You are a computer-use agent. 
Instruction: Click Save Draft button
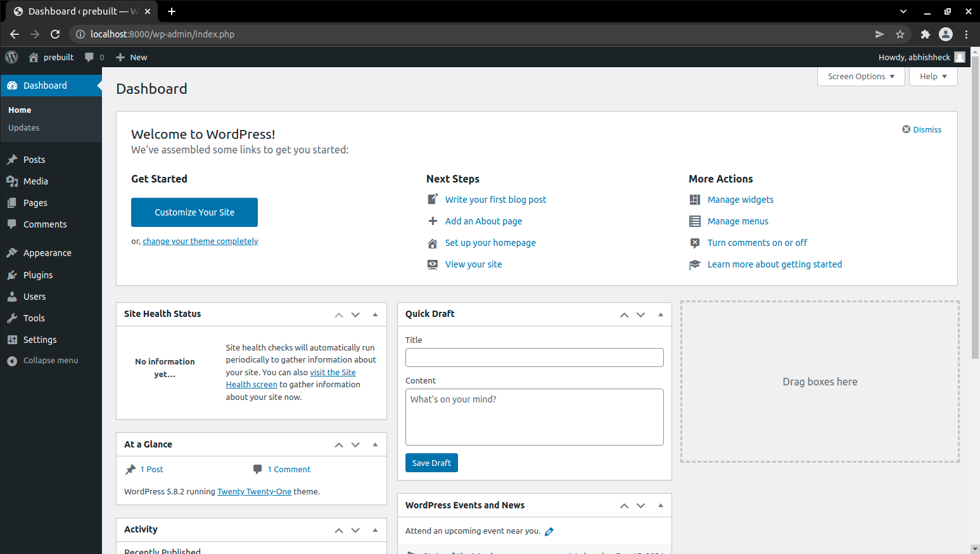click(431, 463)
